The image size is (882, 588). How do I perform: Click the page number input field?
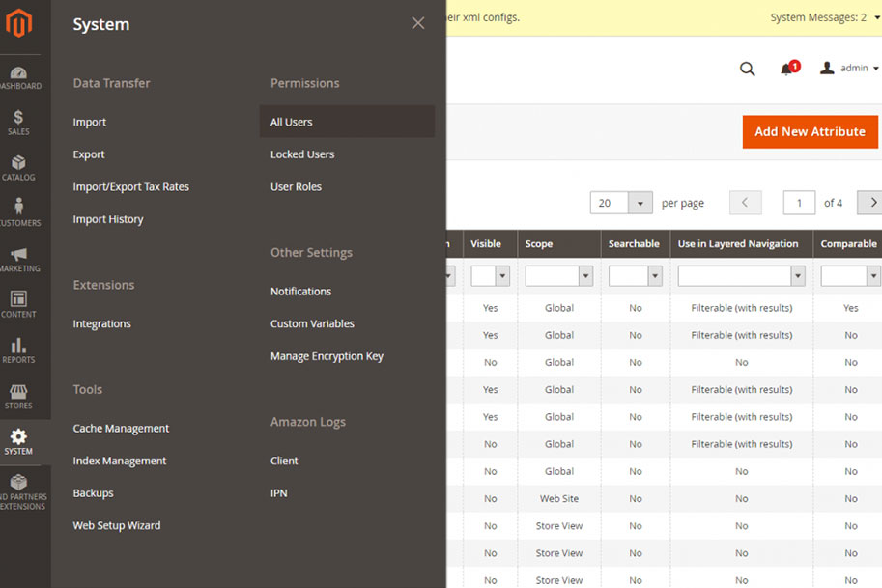tap(799, 203)
